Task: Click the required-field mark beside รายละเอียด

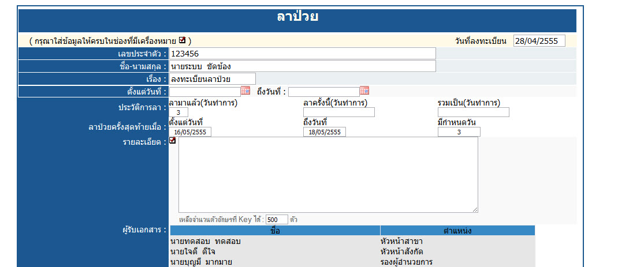Action: pyautogui.click(x=173, y=140)
